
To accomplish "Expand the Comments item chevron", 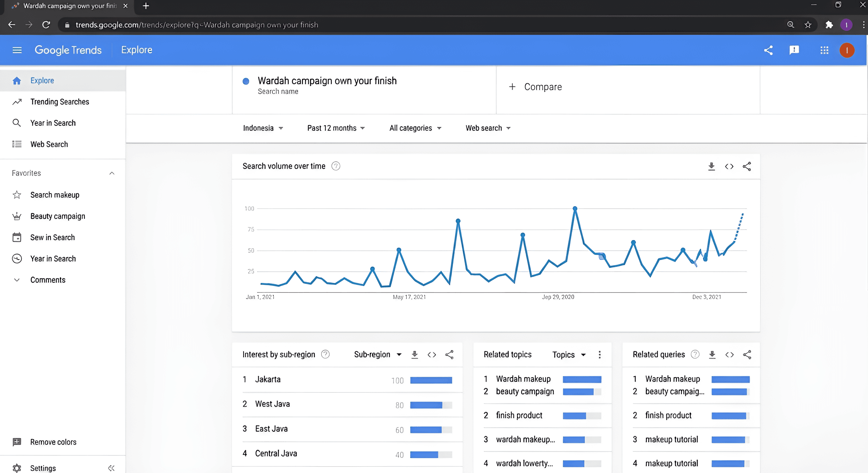I will pos(16,280).
